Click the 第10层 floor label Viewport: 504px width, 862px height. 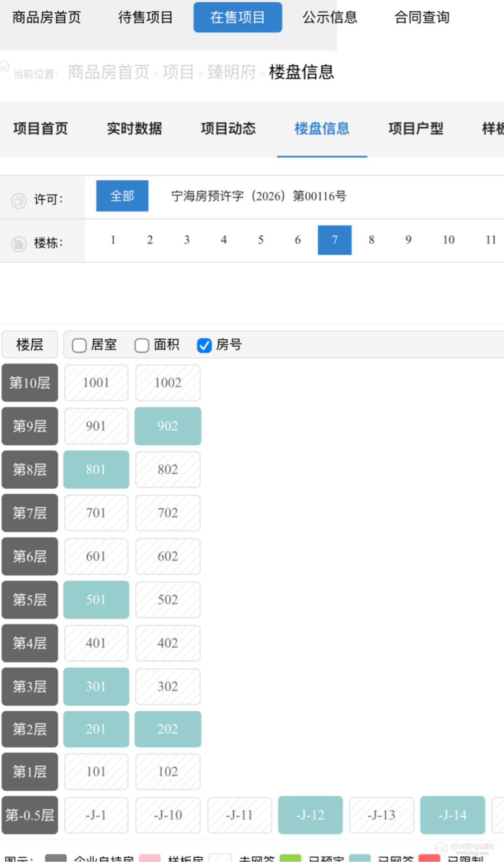pyautogui.click(x=30, y=383)
